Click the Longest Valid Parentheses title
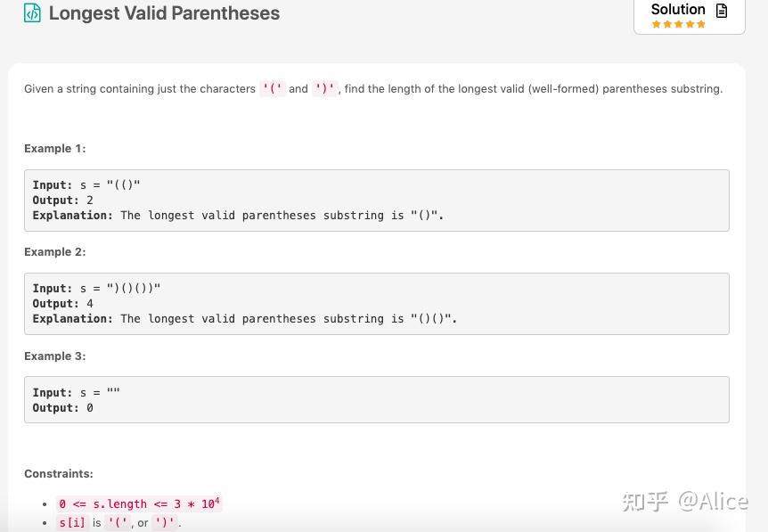Screen dimensions: 768x532 coord(164,13)
